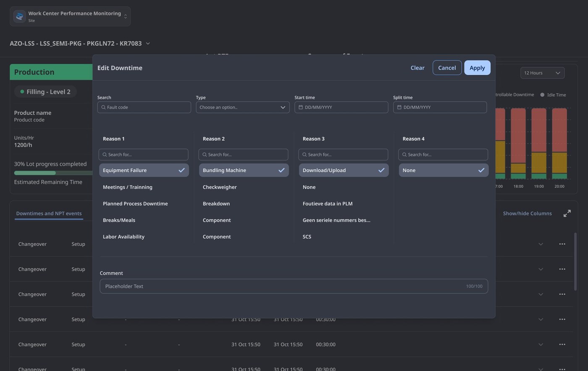Click the events table vertical scrollbar
The width and height of the screenshot is (588, 371).
(575, 261)
